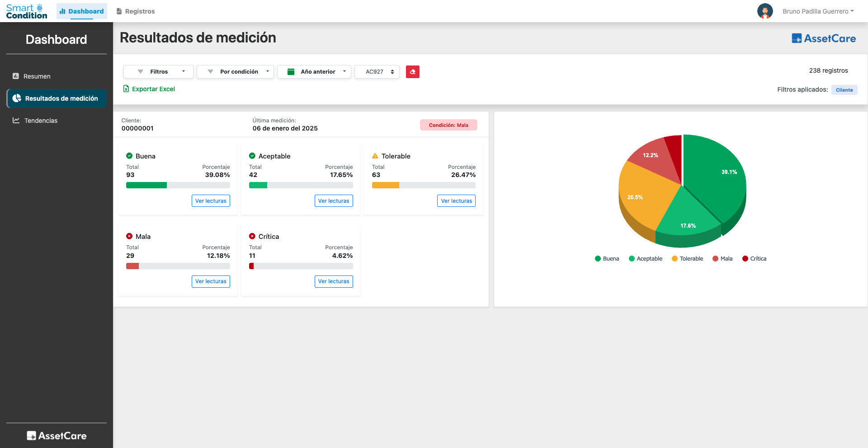Click the Registros document icon
Screen dimensions: 868x448
pos(119,10)
